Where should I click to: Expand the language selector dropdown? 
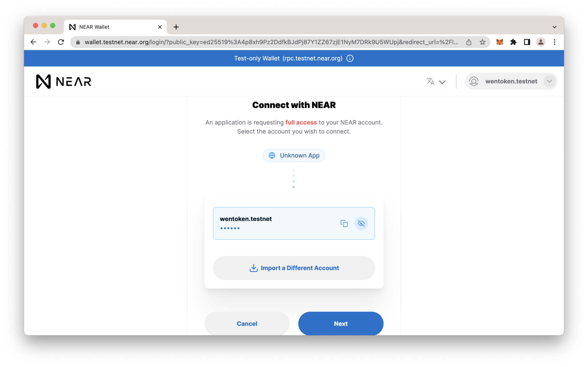tap(436, 81)
